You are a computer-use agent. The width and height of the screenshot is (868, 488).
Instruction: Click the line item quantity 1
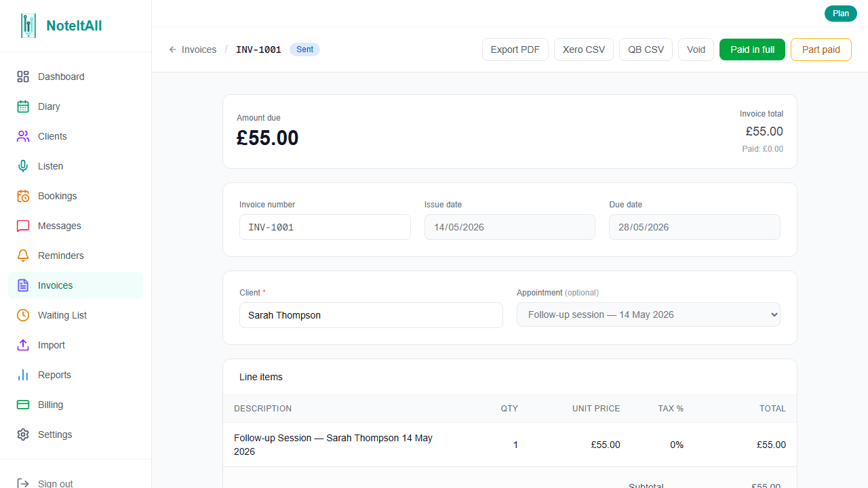tap(515, 445)
